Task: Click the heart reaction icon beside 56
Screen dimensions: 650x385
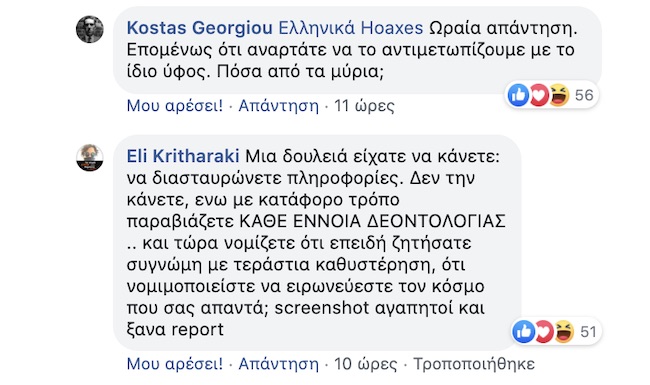Action: 538,95
